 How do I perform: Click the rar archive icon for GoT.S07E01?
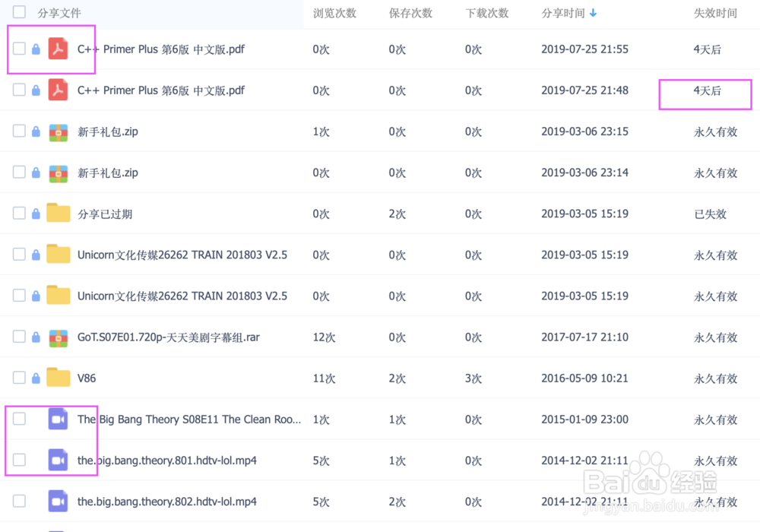[x=59, y=337]
